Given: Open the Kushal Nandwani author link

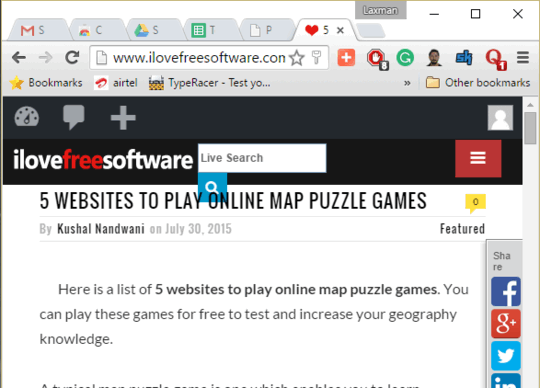Looking at the screenshot, I should [x=101, y=229].
